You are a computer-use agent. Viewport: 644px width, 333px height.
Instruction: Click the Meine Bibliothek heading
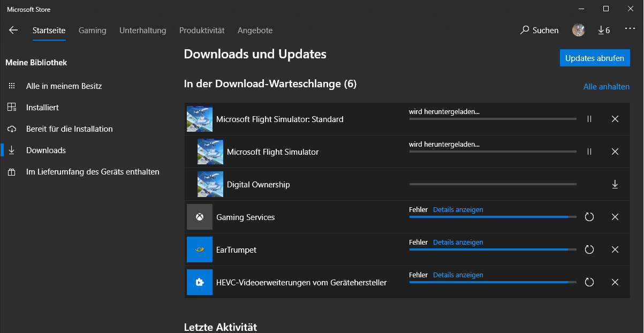(x=36, y=63)
